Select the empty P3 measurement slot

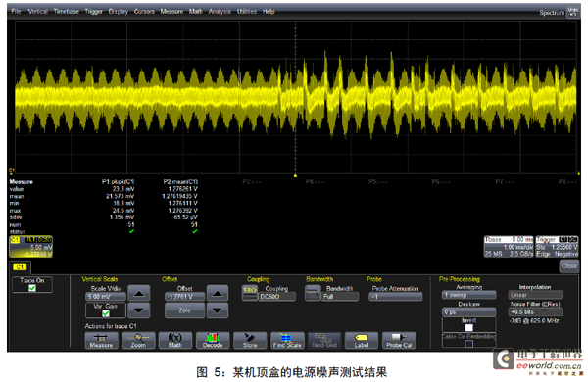[251, 182]
